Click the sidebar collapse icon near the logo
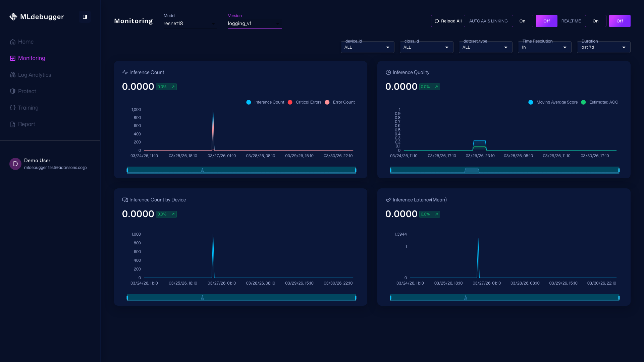Image resolution: width=644 pixels, height=362 pixels. [85, 16]
